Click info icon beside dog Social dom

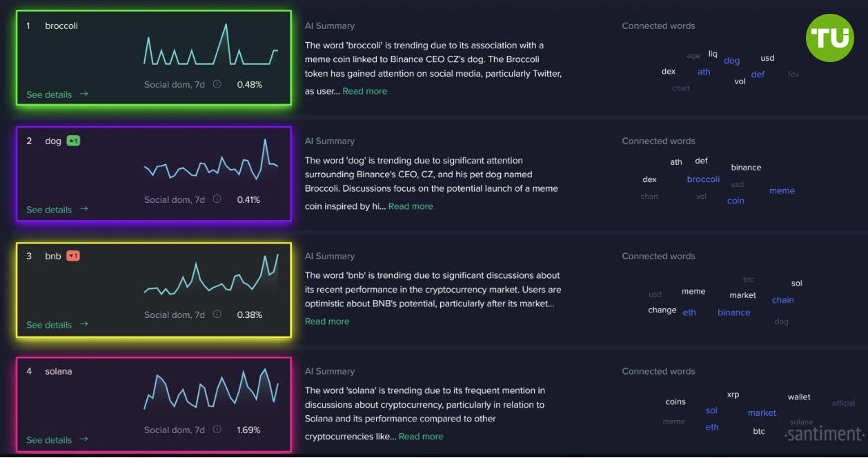217,199
